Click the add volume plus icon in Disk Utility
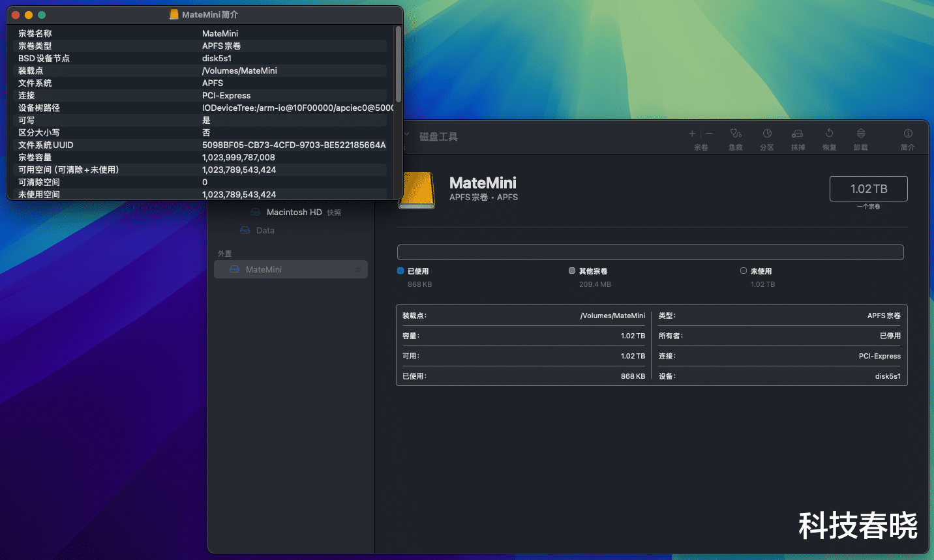Viewport: 934px width, 560px height. 692,134
